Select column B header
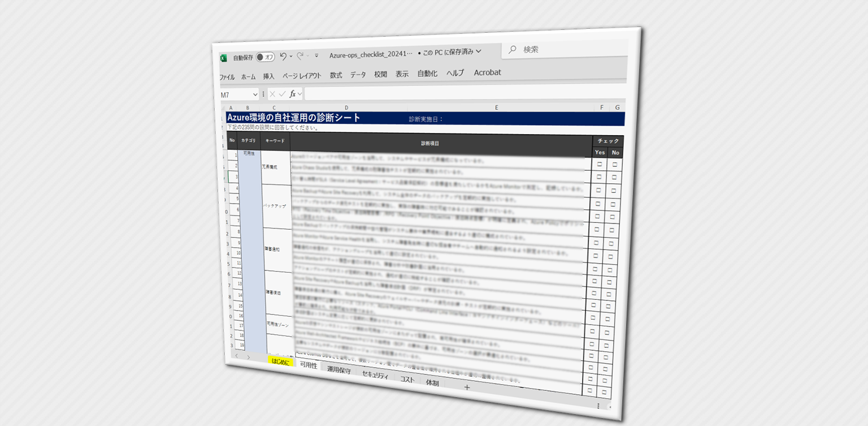Image resolution: width=868 pixels, height=426 pixels. (248, 107)
